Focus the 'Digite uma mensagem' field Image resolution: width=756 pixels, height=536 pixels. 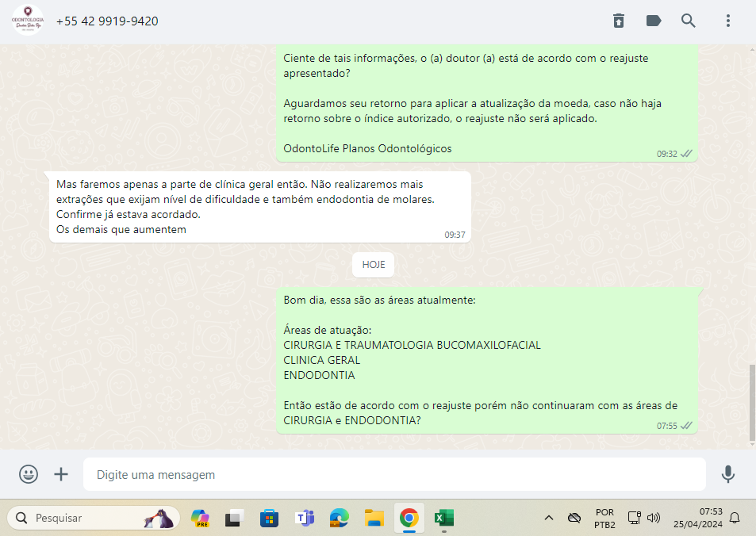click(394, 474)
